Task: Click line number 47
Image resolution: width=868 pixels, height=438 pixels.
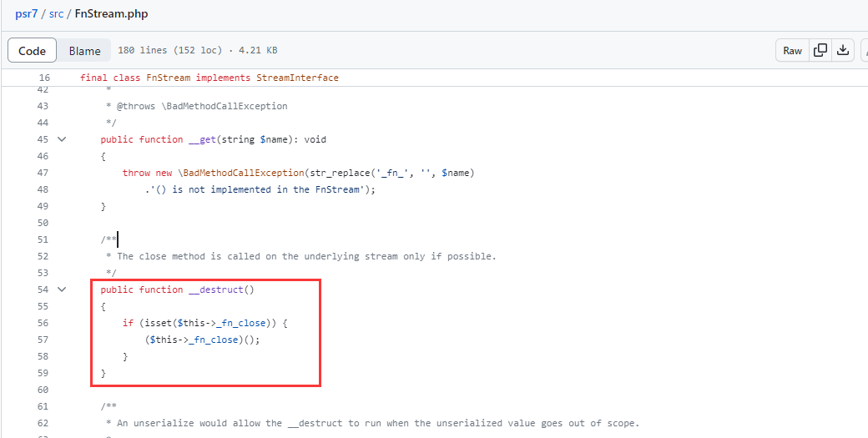Action: 43,173
